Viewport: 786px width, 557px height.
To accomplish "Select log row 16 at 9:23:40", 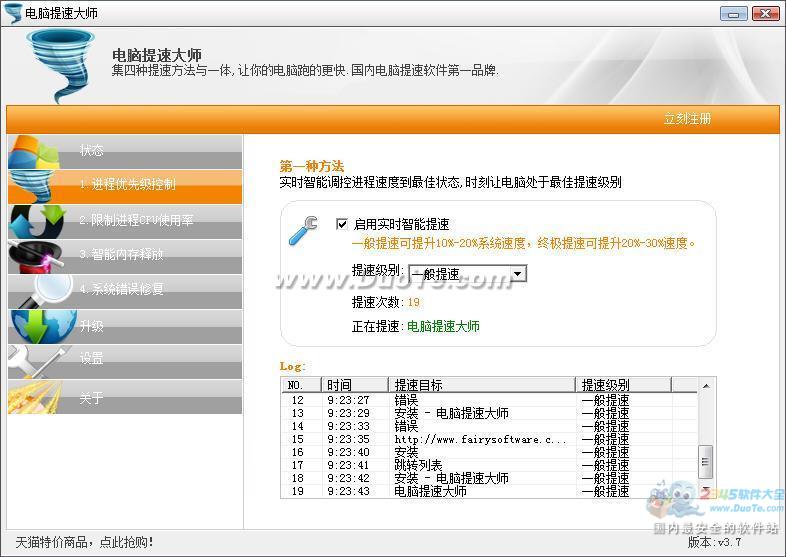I will point(489,452).
